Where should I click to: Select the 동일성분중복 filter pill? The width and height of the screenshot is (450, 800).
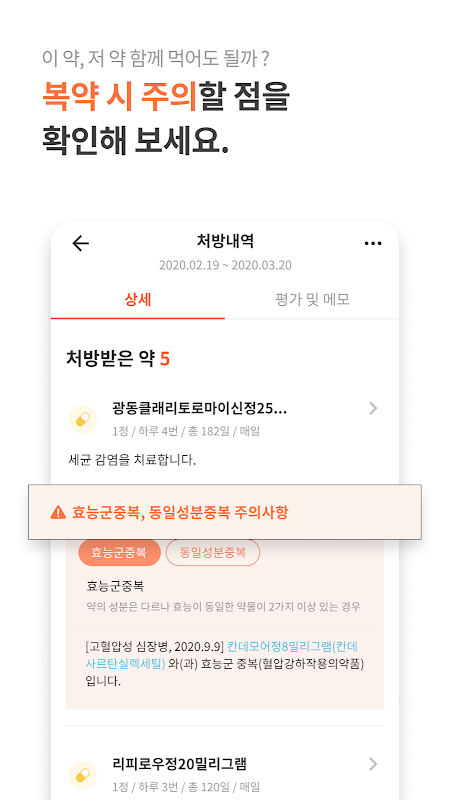pos(213,553)
